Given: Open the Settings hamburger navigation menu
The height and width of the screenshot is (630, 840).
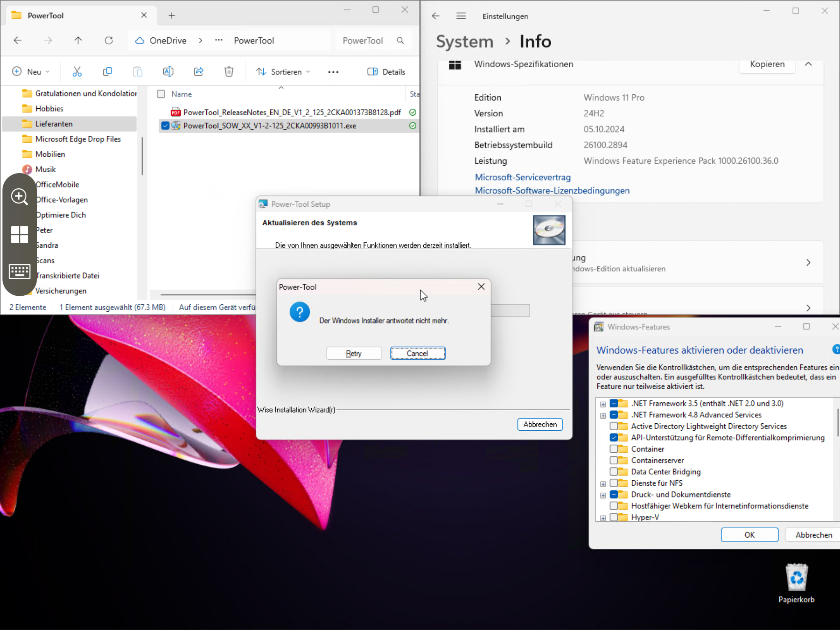Looking at the screenshot, I should pyautogui.click(x=461, y=16).
